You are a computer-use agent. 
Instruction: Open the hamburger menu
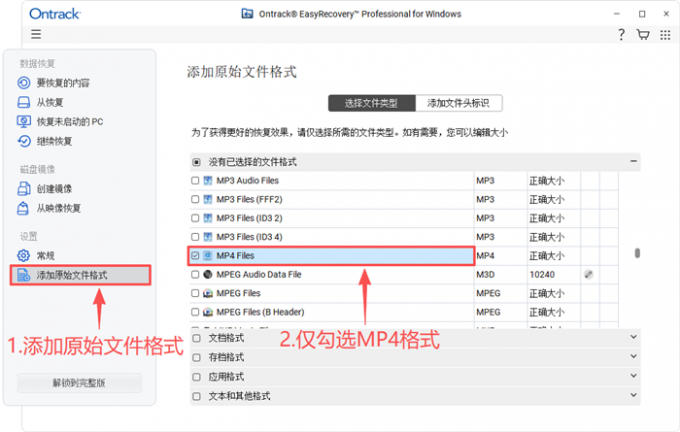click(36, 34)
